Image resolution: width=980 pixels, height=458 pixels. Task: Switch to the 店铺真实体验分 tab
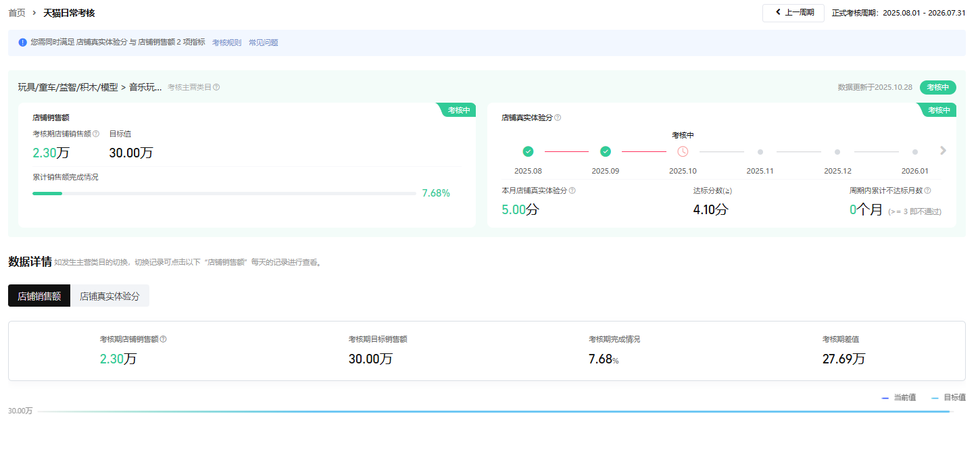pyautogui.click(x=109, y=296)
